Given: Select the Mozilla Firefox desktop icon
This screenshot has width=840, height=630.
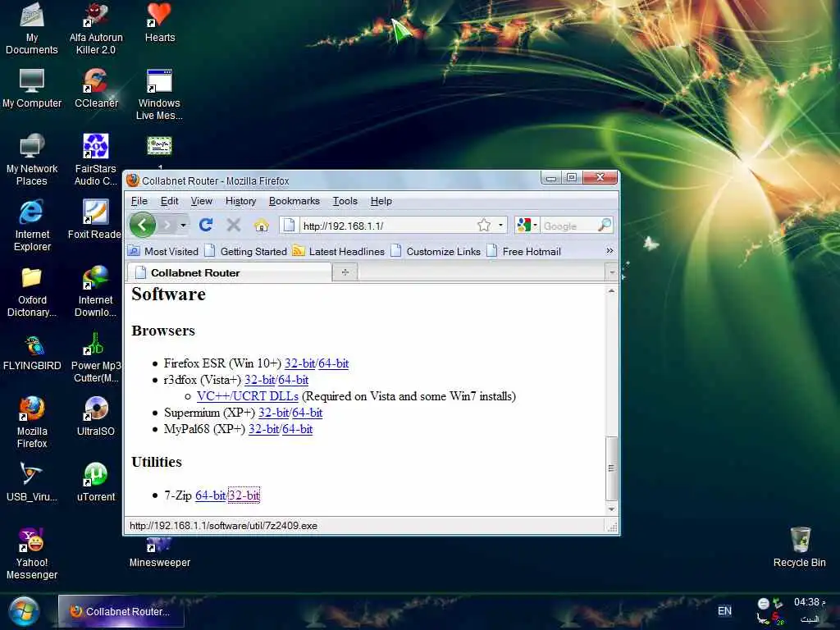Looking at the screenshot, I should click(32, 422).
